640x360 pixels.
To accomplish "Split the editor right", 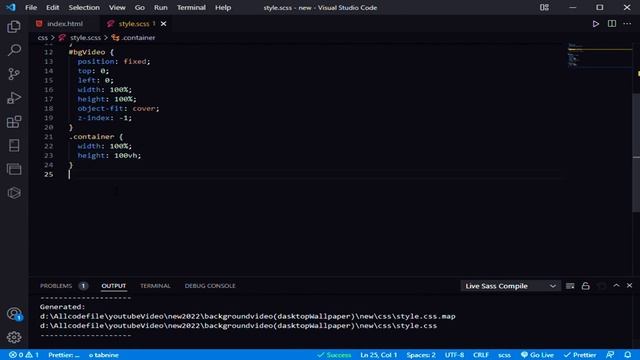I will (611, 24).
